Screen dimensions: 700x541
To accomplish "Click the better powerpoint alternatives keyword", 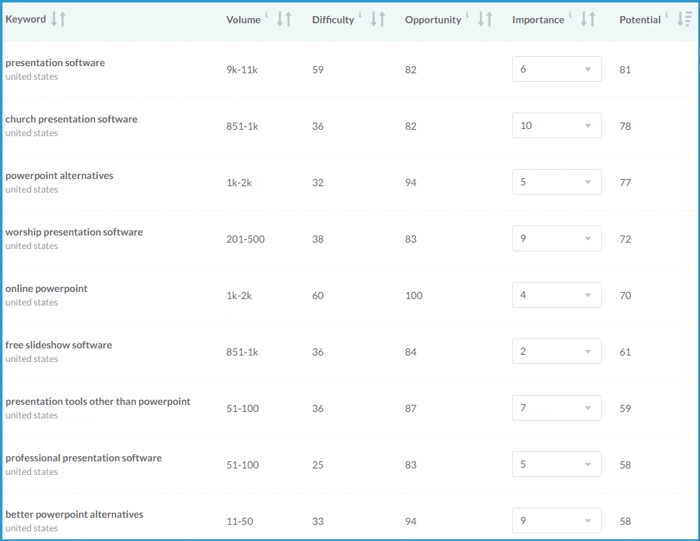I will (74, 514).
